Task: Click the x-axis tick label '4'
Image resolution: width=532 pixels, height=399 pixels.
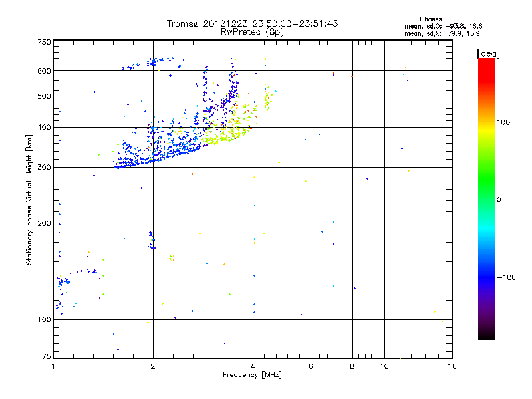Action: click(253, 366)
